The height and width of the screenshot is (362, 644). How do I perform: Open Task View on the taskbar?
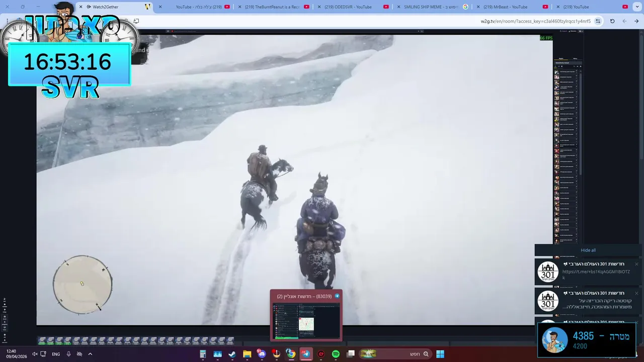[x=351, y=354]
